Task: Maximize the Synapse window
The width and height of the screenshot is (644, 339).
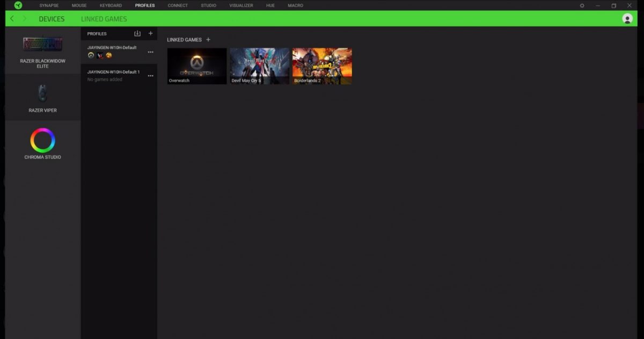Action: point(614,5)
